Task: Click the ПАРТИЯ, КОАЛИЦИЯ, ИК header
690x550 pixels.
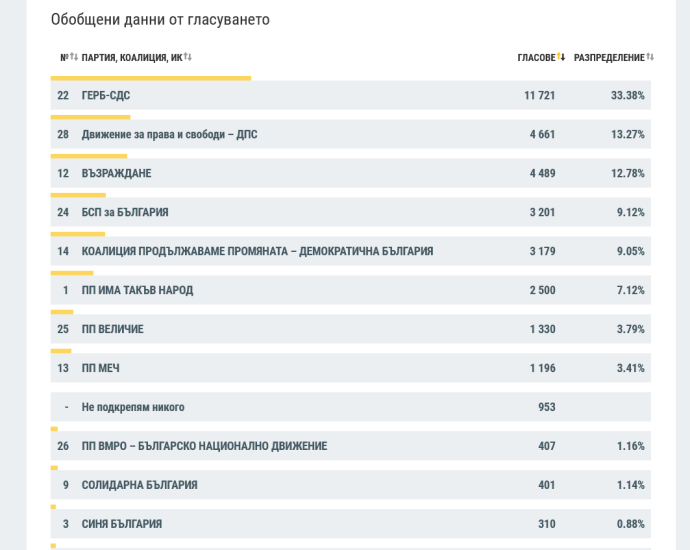Action: tap(132, 58)
